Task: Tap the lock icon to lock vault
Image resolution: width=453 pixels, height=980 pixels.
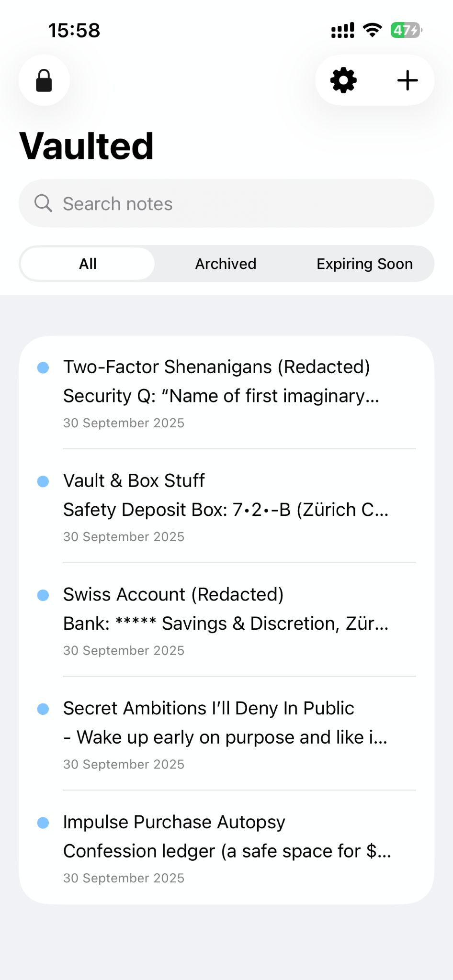Action: 44,80
